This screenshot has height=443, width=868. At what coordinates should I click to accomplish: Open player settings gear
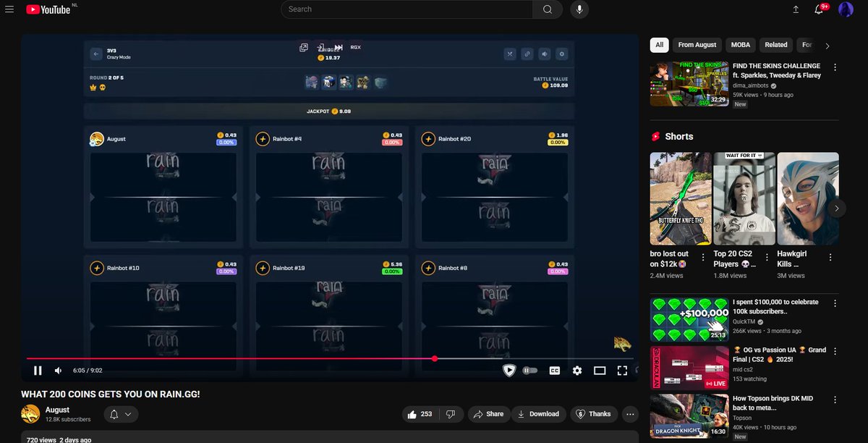coord(577,371)
